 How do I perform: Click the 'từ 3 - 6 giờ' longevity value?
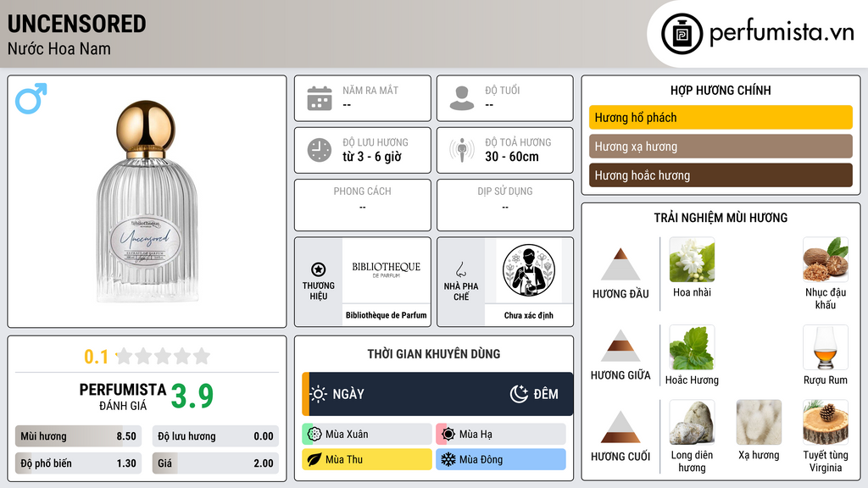tap(372, 157)
